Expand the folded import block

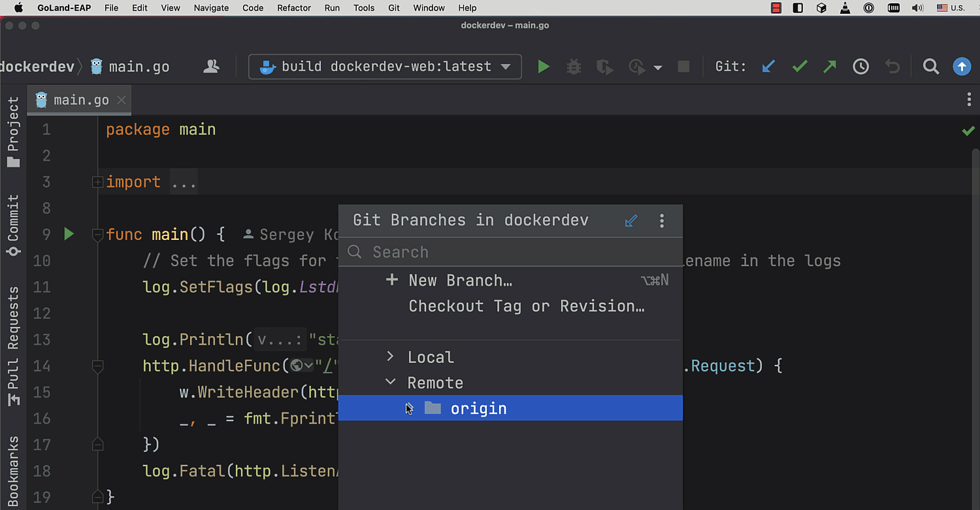click(97, 182)
